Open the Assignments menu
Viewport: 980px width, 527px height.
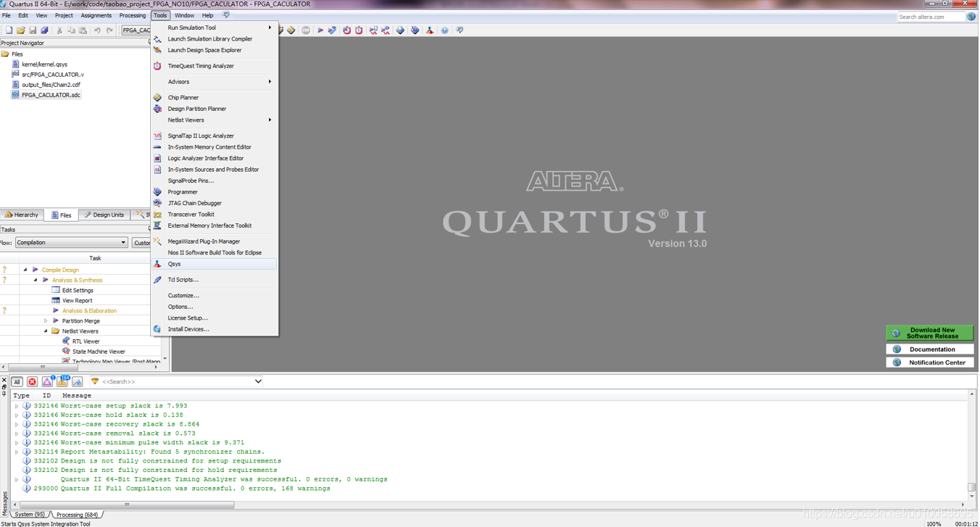click(96, 15)
